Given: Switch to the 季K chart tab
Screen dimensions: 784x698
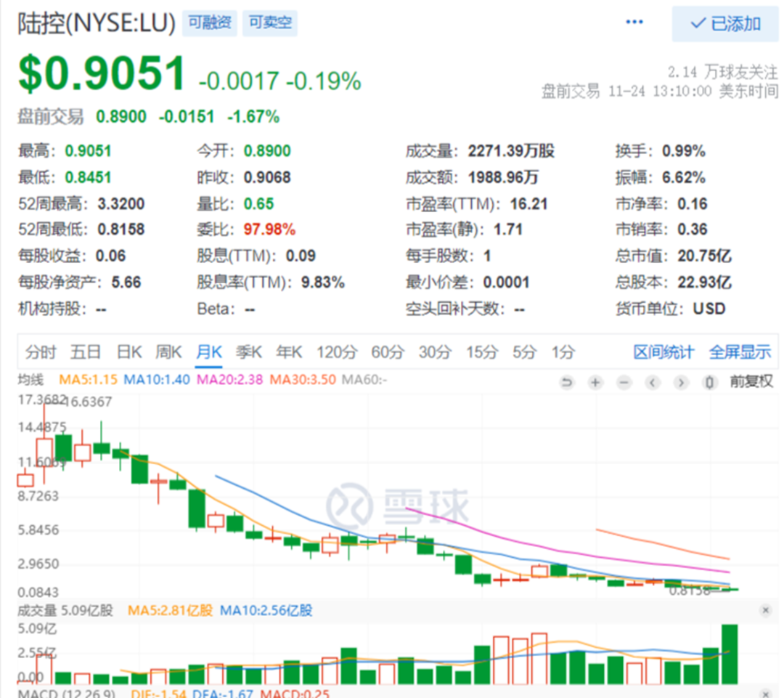Looking at the screenshot, I should (x=248, y=352).
